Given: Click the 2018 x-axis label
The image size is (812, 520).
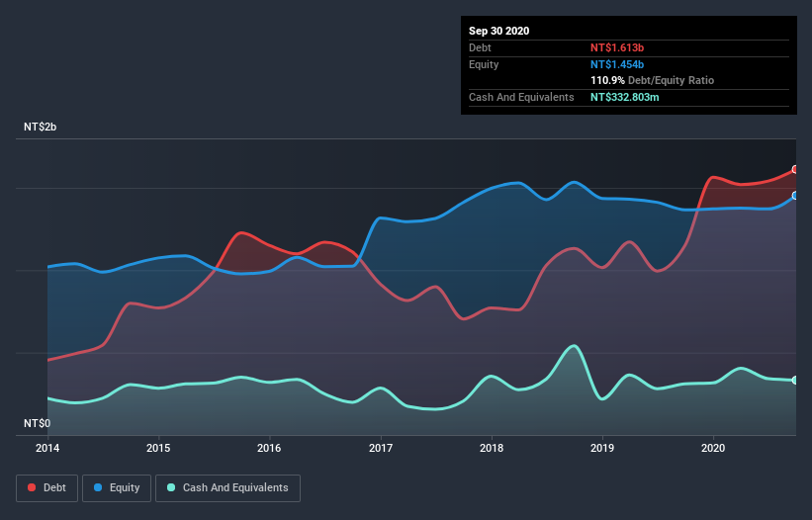Looking at the screenshot, I should coord(492,448).
